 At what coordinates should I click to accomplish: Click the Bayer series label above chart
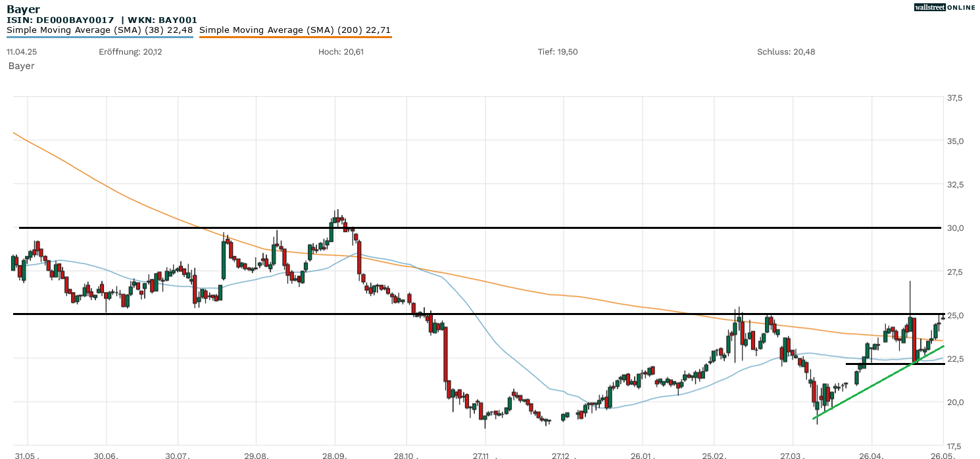pos(21,66)
